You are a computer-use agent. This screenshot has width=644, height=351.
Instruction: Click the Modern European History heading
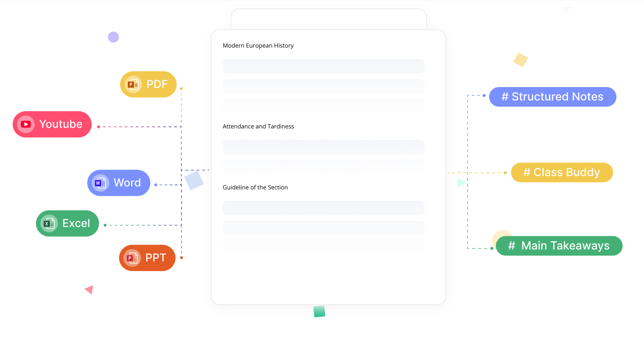(x=258, y=46)
